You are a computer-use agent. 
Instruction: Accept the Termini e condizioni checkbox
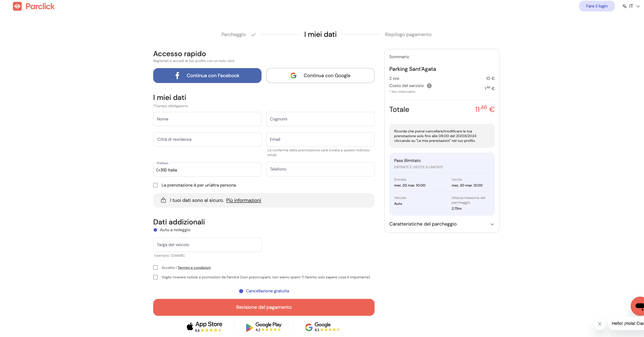[155, 268]
